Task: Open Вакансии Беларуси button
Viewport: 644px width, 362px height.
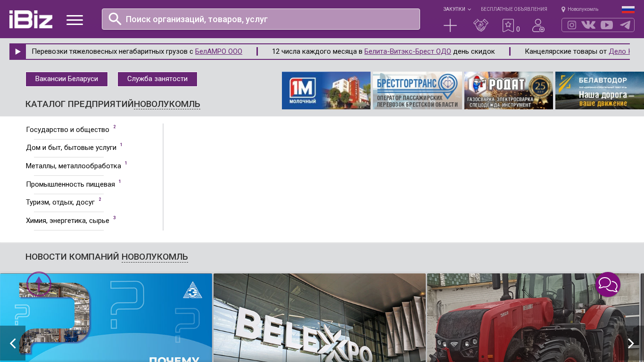Action: pyautogui.click(x=66, y=79)
